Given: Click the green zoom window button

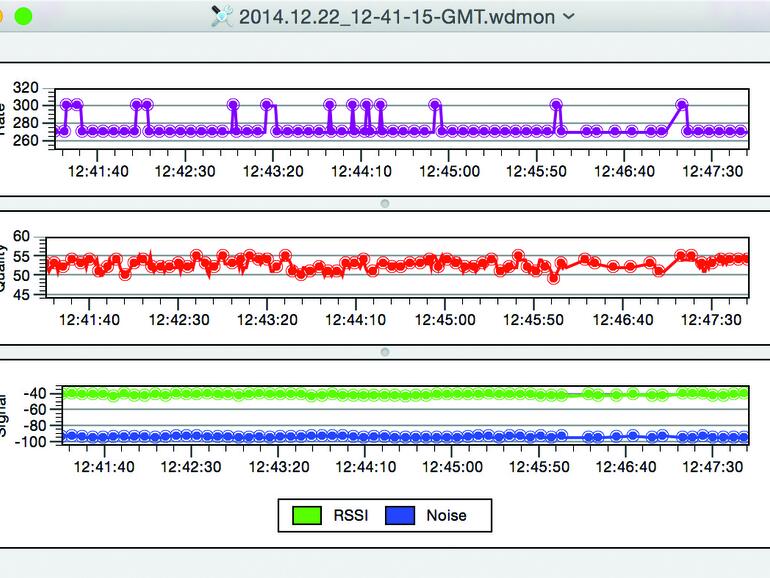Looking at the screenshot, I should (x=23, y=16).
